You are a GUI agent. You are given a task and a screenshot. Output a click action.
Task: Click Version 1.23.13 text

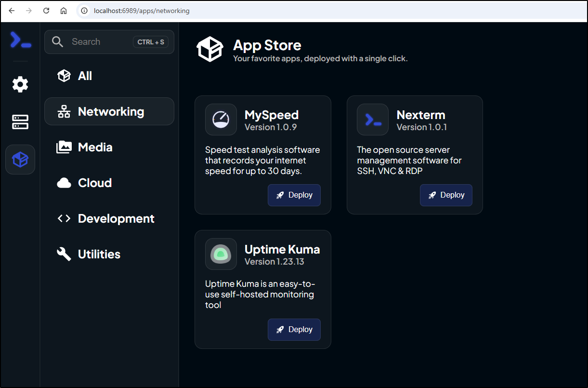pos(274,262)
